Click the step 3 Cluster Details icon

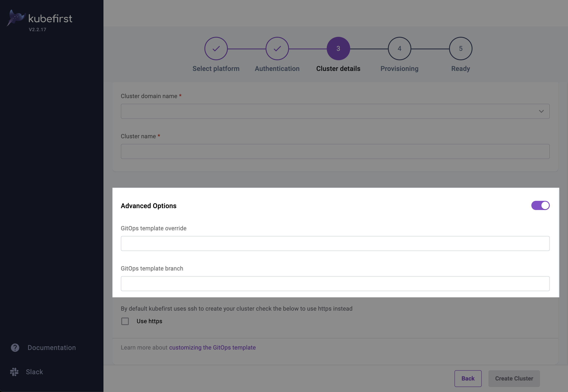click(338, 48)
